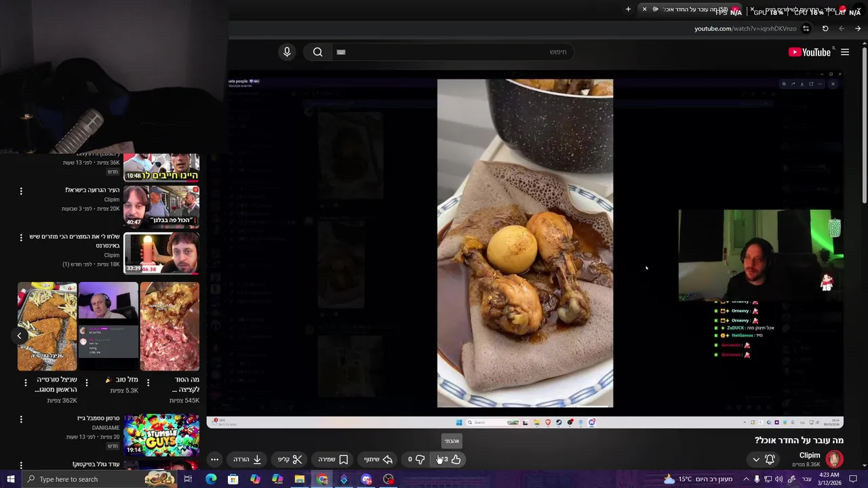Open Copilot from the taskbar

[255, 479]
